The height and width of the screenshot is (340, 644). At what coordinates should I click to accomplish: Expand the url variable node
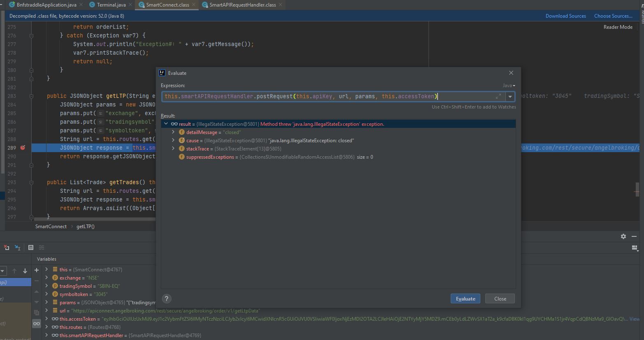coord(46,311)
